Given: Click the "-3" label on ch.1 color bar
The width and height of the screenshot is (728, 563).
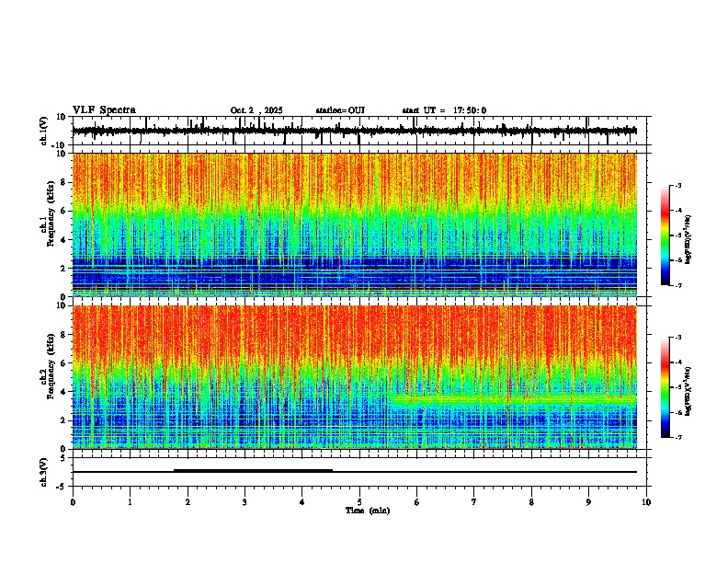Looking at the screenshot, I should (x=677, y=186).
